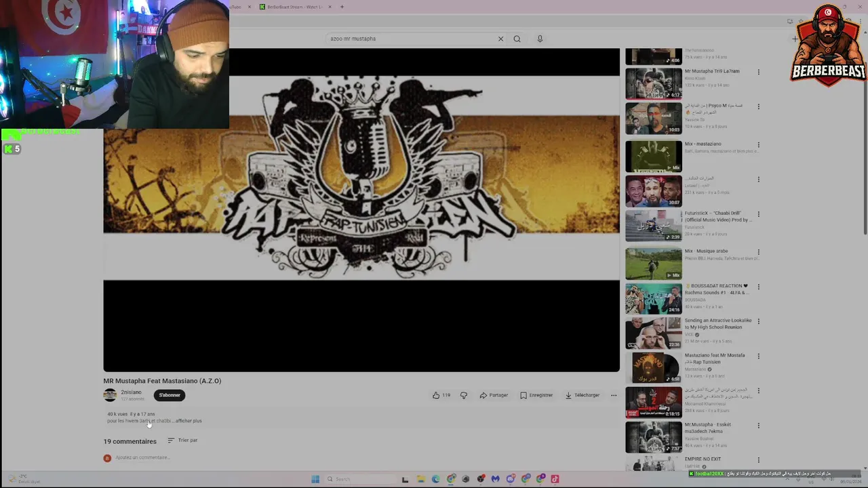Open options menu for Mix - Musique arabe
This screenshot has height=488, width=868.
click(758, 251)
